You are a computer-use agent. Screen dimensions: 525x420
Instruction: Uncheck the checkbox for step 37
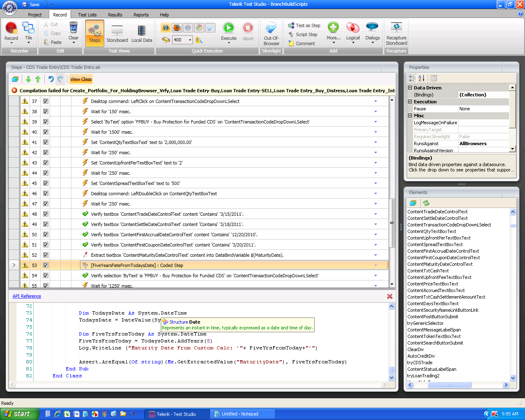pyautogui.click(x=46, y=101)
